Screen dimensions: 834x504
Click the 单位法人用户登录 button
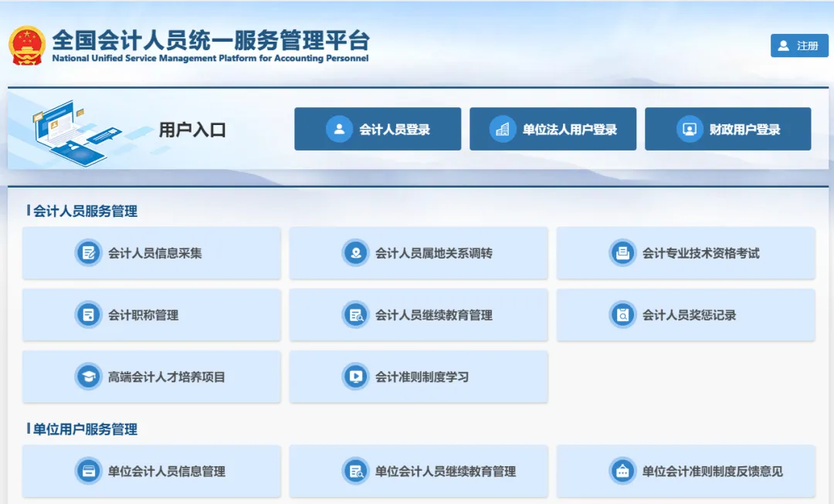[x=553, y=129]
